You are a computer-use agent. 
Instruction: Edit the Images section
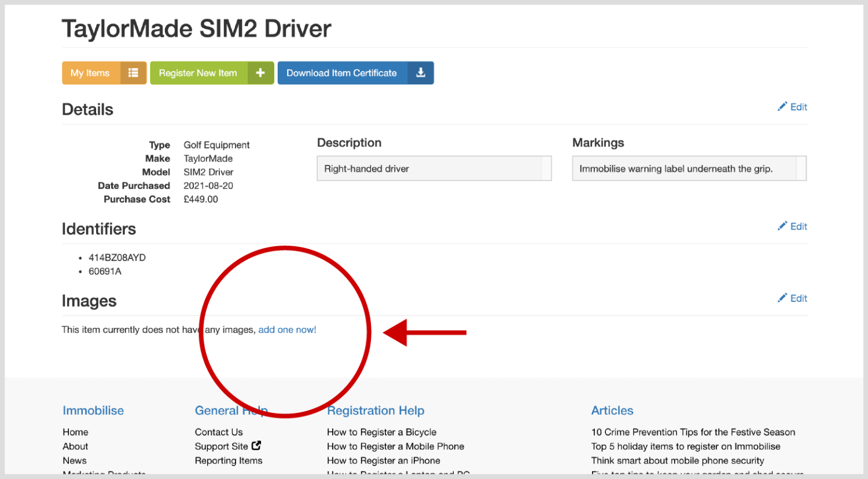(x=792, y=298)
